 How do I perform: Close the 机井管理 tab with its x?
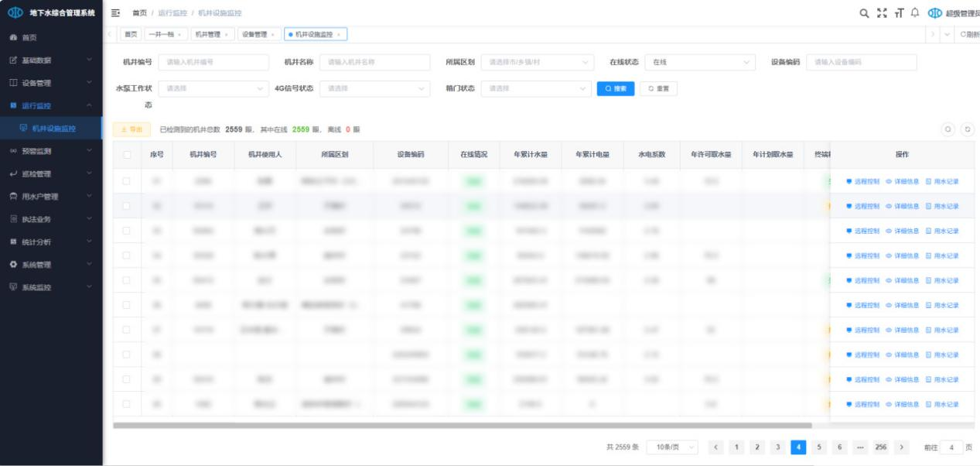click(x=227, y=35)
